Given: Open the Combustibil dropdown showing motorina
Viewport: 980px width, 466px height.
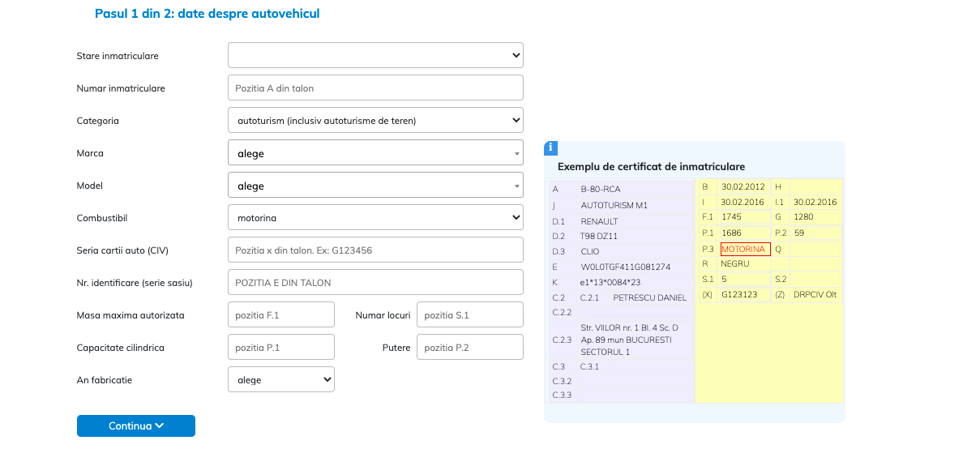Looking at the screenshot, I should pyautogui.click(x=375, y=217).
